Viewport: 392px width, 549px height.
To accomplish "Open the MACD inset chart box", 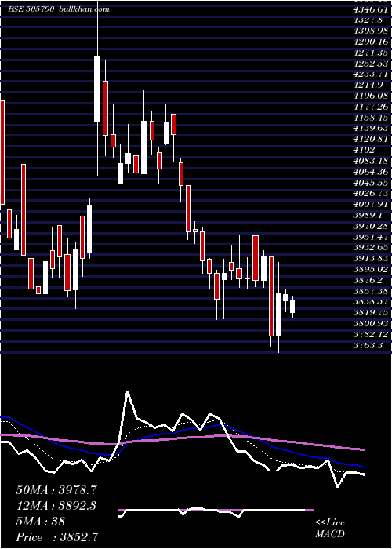I will (x=216, y=510).
